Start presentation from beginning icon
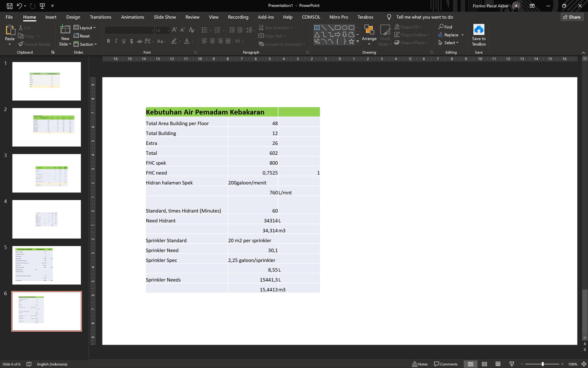 42,6
